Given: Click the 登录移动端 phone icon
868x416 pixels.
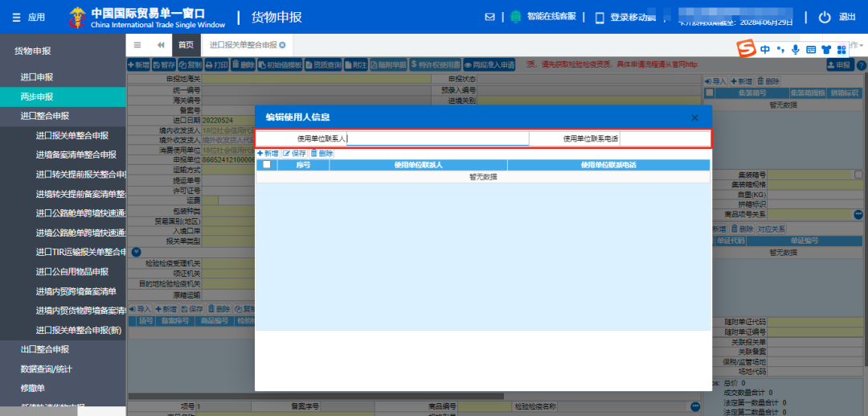Looking at the screenshot, I should 599,18.
